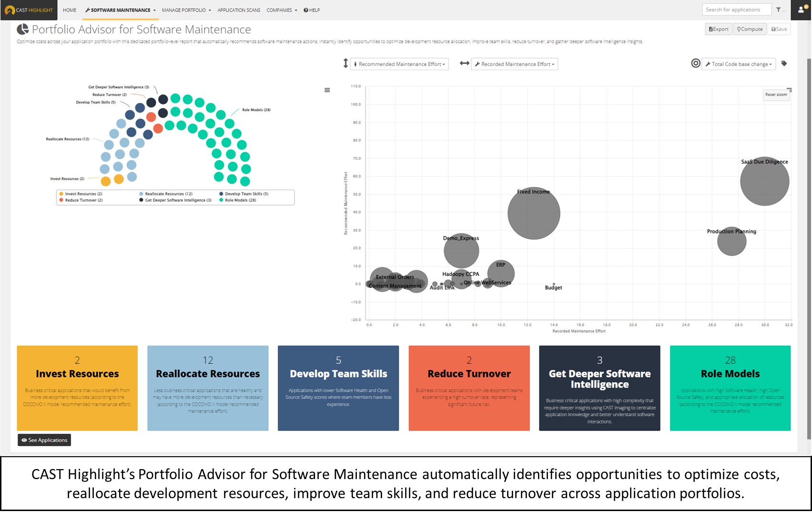This screenshot has width=812, height=512.
Task: Toggle Role Models series in legend
Action: point(240,200)
